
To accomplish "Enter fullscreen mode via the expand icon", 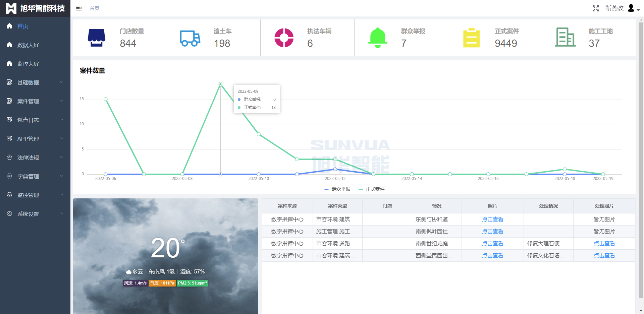I will pos(595,8).
